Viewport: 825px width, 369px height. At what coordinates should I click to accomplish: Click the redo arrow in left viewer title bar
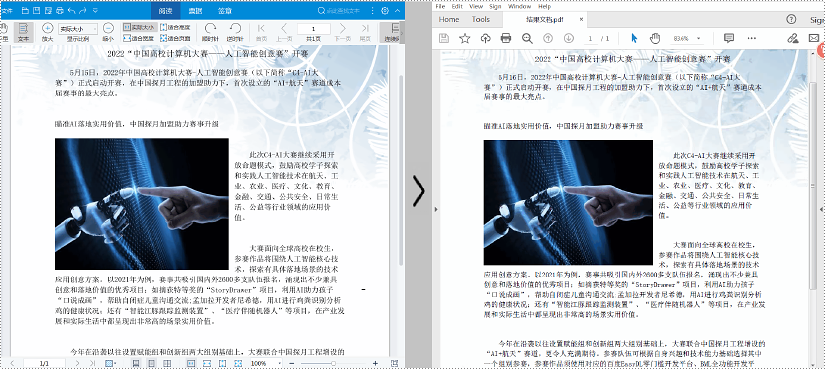pyautogui.click(x=83, y=11)
